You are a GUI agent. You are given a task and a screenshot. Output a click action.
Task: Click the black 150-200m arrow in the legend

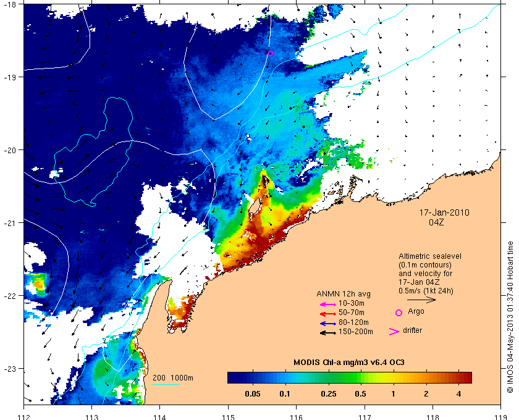328,333
